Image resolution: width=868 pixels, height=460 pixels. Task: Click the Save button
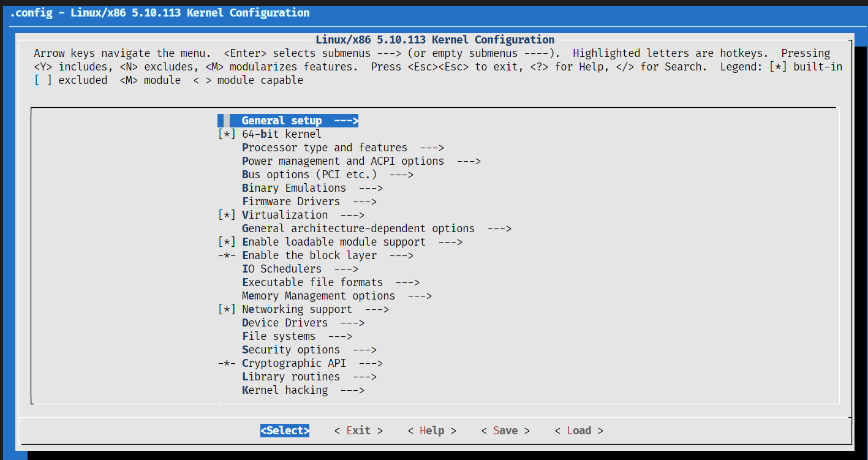coord(505,431)
